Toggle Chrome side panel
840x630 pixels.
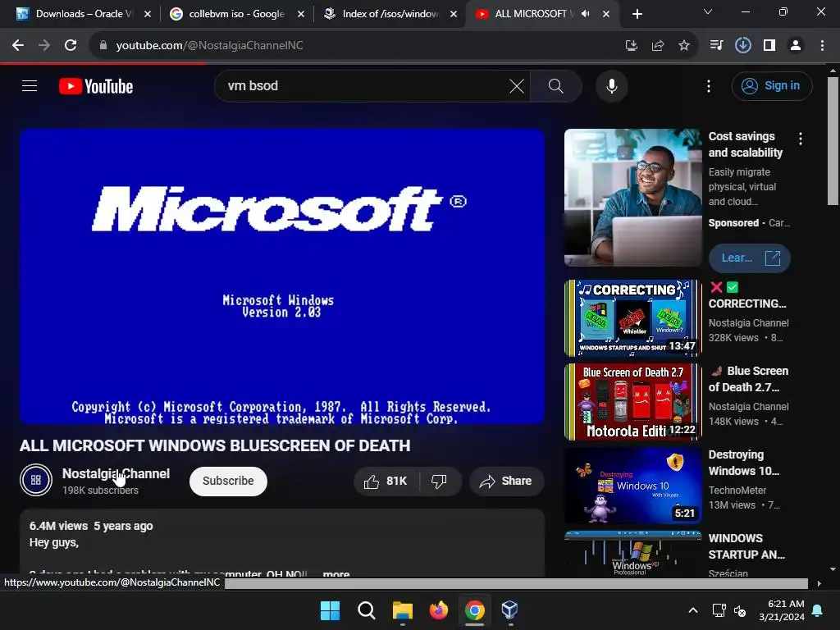pyautogui.click(x=769, y=46)
